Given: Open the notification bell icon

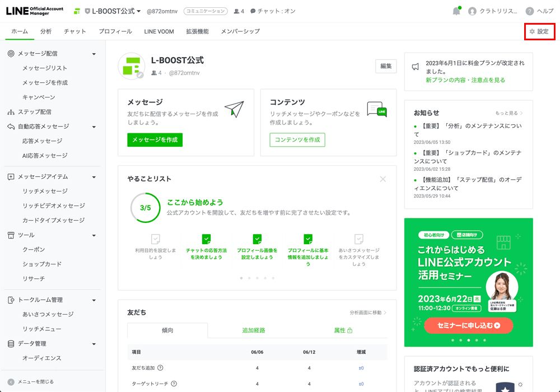Looking at the screenshot, I should 456,10.
